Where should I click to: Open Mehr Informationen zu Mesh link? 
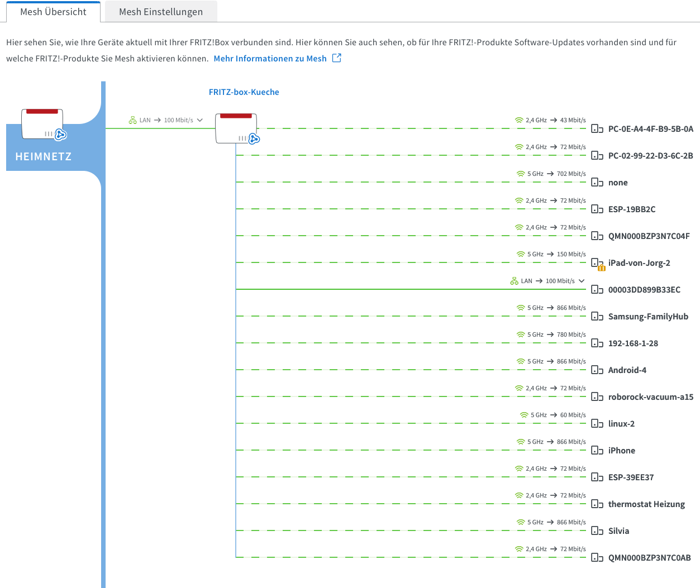(x=270, y=59)
